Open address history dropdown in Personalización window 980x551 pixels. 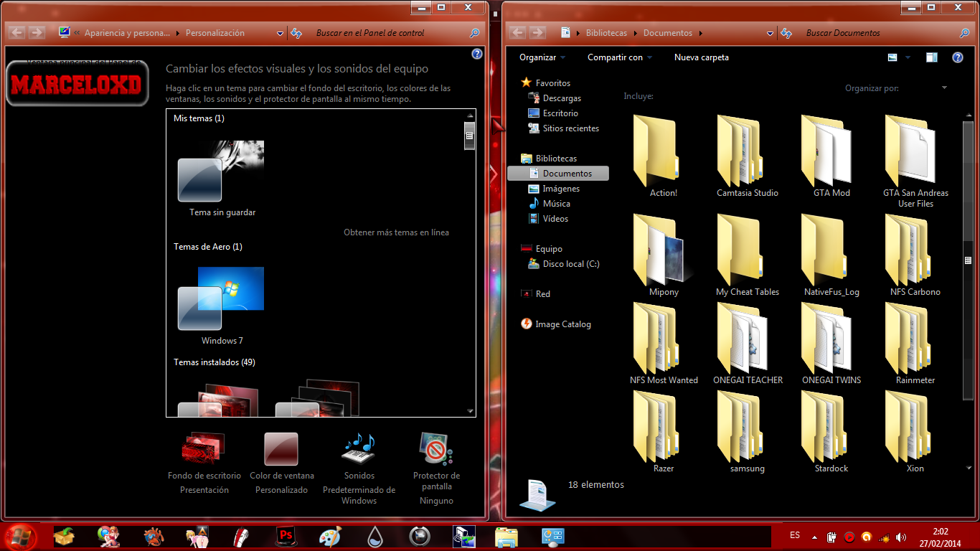280,33
